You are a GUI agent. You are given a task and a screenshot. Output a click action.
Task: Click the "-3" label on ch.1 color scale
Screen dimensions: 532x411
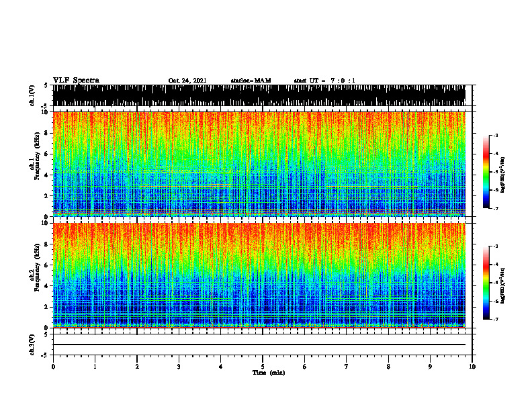tap(496, 135)
